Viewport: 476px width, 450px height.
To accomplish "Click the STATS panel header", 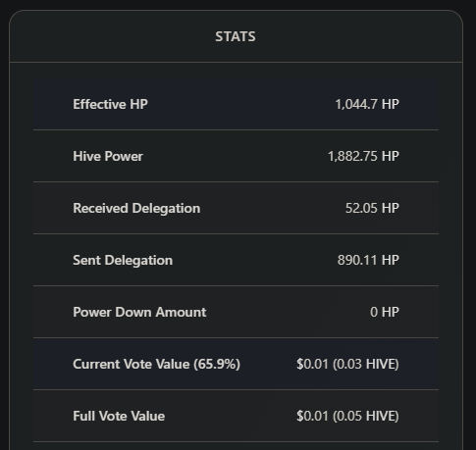I will click(236, 36).
